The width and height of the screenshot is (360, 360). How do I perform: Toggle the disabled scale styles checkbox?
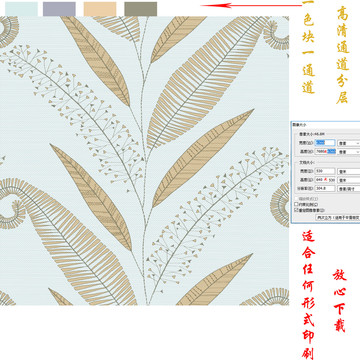point(296,199)
